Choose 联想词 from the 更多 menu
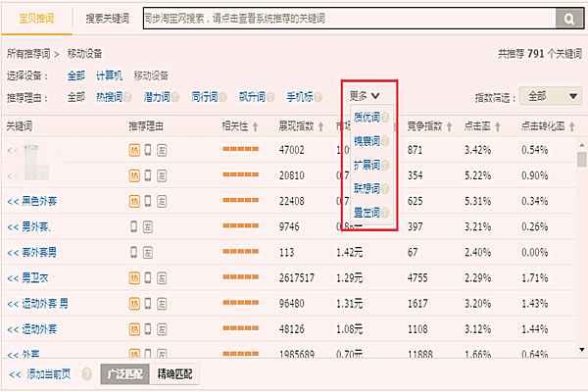This screenshot has width=588, height=392. coord(367,189)
